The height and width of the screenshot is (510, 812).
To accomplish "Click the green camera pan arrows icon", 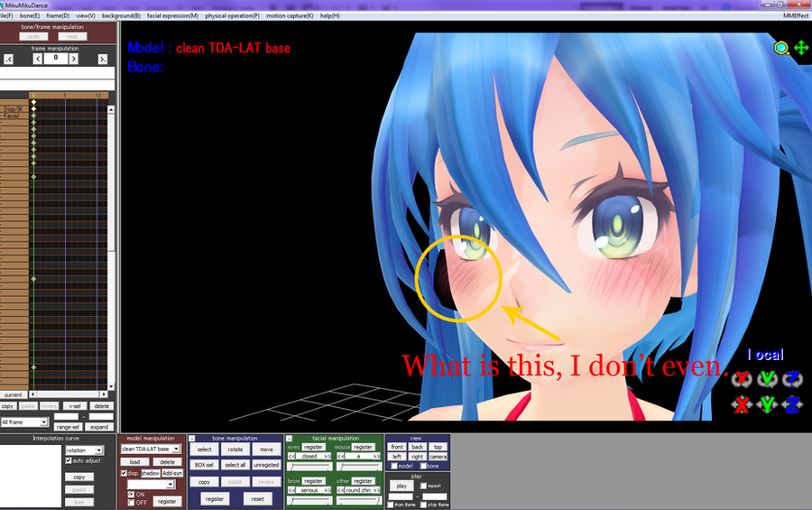I will [801, 48].
